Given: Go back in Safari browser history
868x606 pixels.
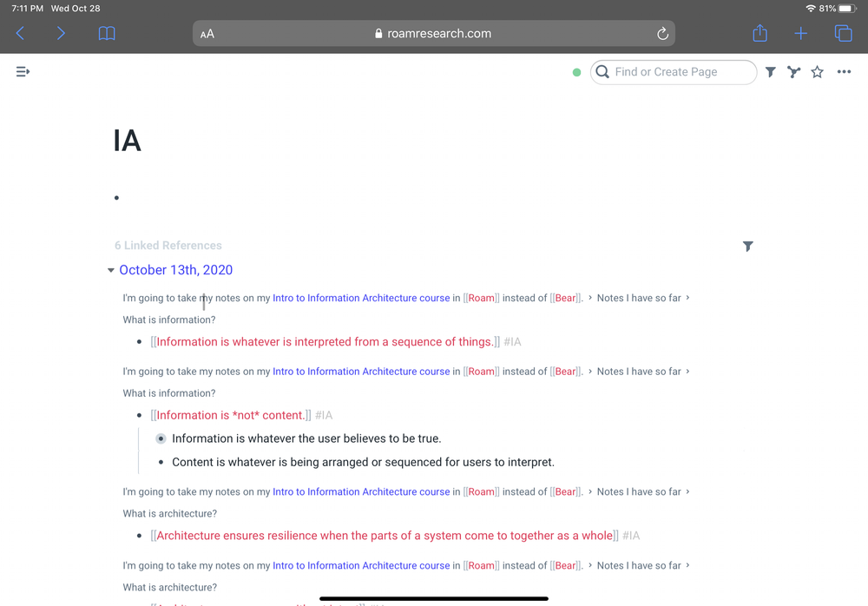Looking at the screenshot, I should [x=21, y=33].
